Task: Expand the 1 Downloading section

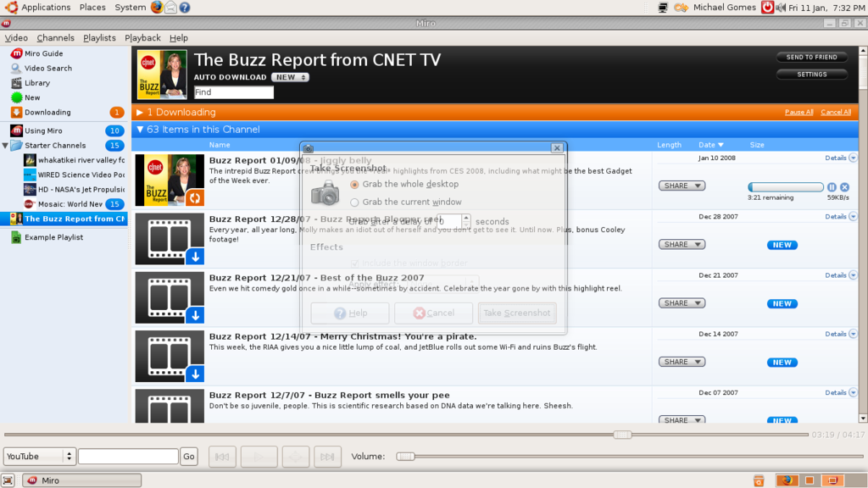Action: tap(140, 113)
